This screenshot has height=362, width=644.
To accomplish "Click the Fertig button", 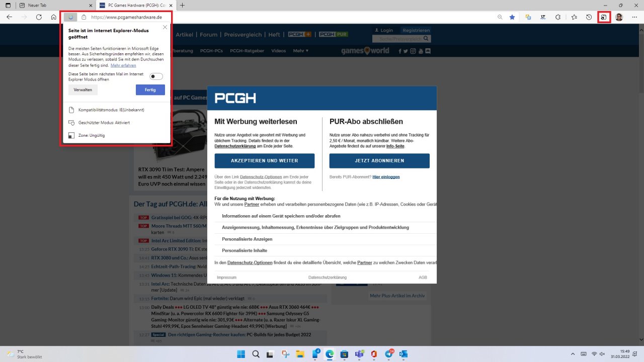I will coord(150,89).
